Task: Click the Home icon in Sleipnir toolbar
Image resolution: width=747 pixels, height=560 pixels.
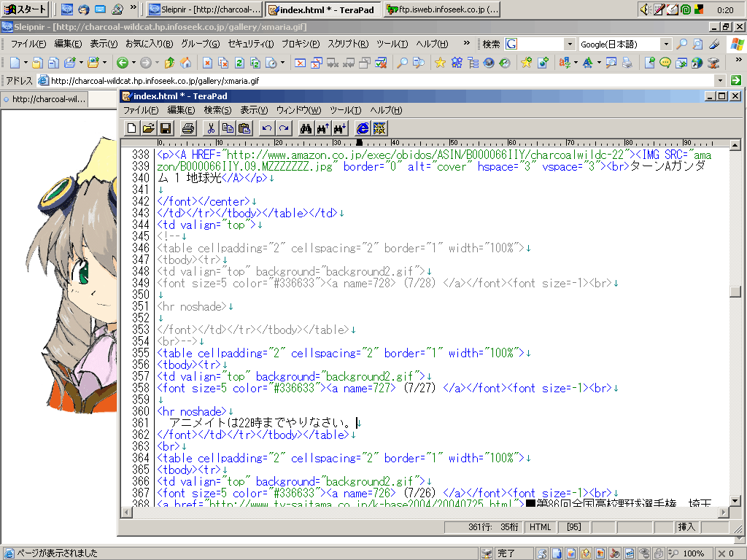Action: tap(186, 63)
